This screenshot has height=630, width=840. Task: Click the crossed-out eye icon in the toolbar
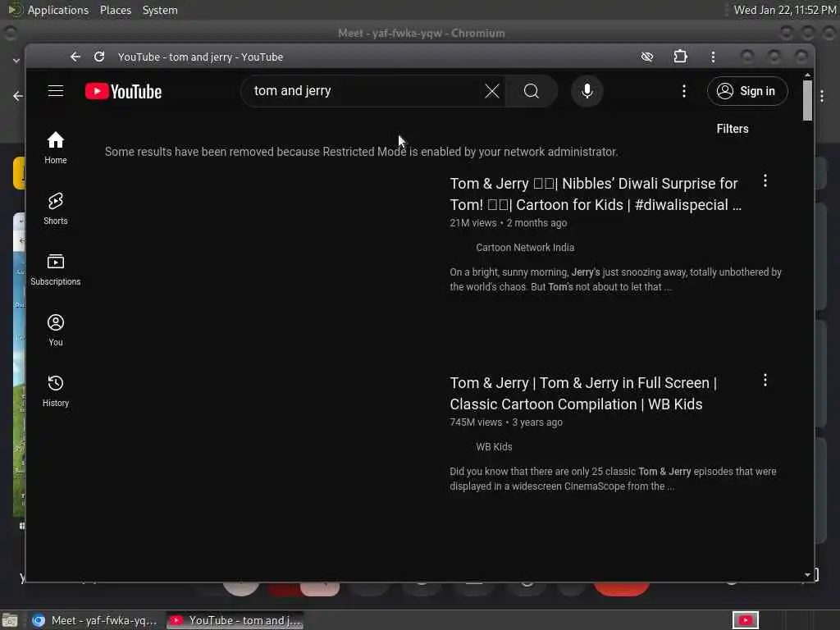pos(647,57)
